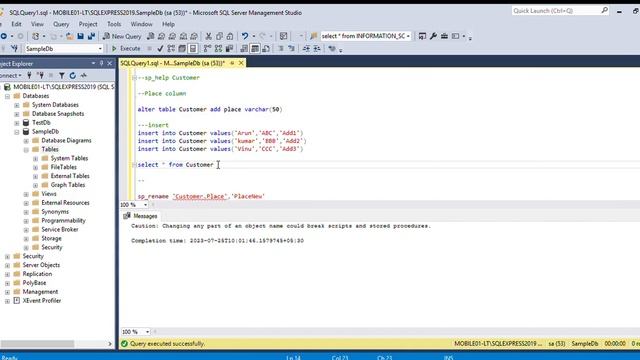Image resolution: width=640 pixels, height=360 pixels.
Task: Click the Toolbox icon beside the wrench
Action: point(444,36)
